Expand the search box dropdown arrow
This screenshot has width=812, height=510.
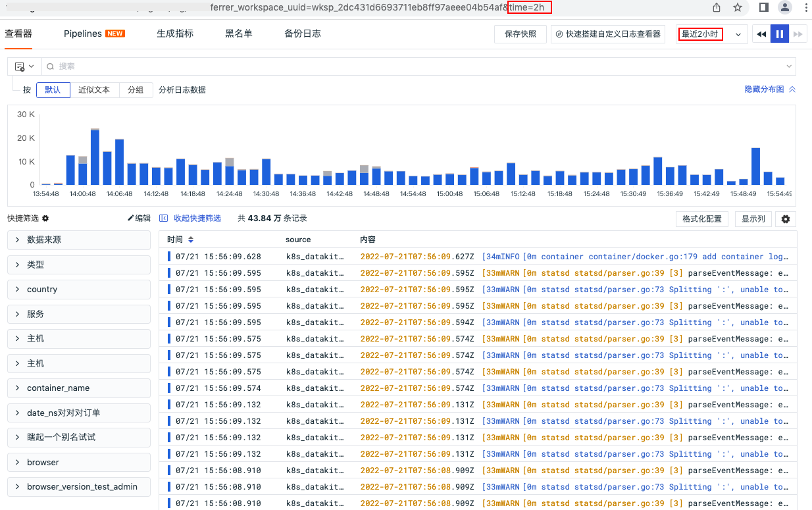789,66
